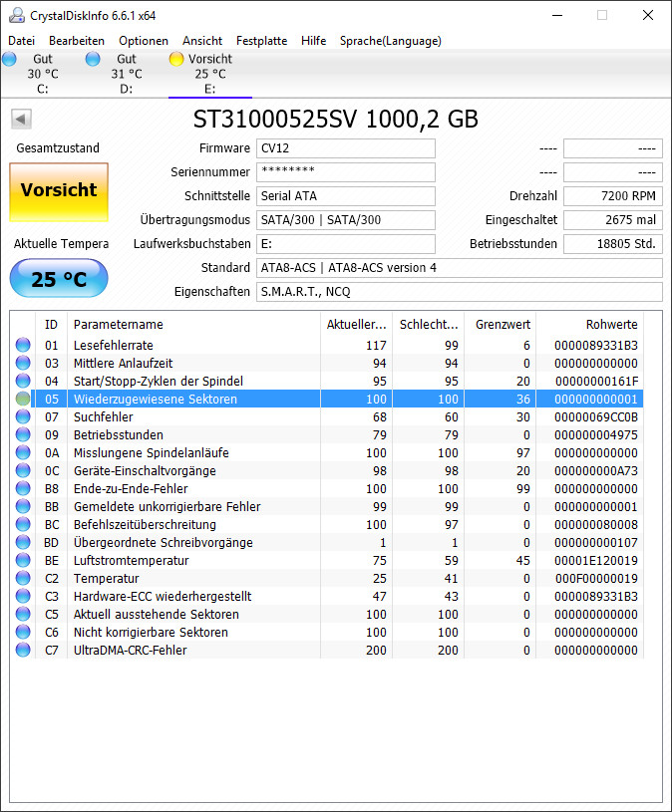Select the blue status orb for drive C:

point(9,59)
